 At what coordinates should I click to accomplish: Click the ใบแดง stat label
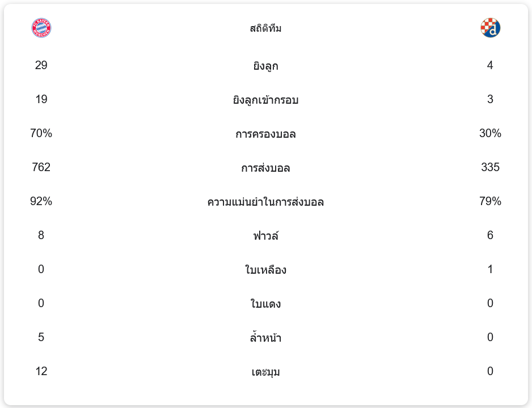[x=265, y=304]
